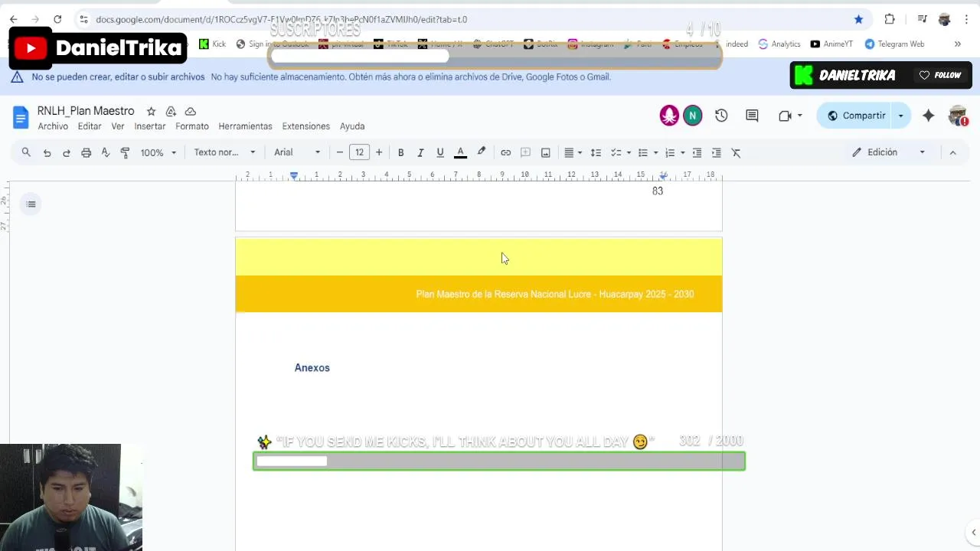Click the paint format roller icon

click(x=125, y=152)
